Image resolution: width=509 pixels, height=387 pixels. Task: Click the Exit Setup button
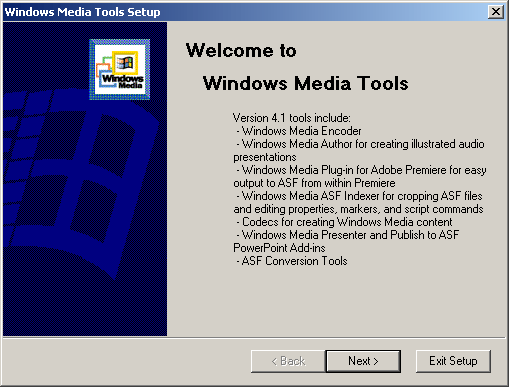tap(453, 361)
